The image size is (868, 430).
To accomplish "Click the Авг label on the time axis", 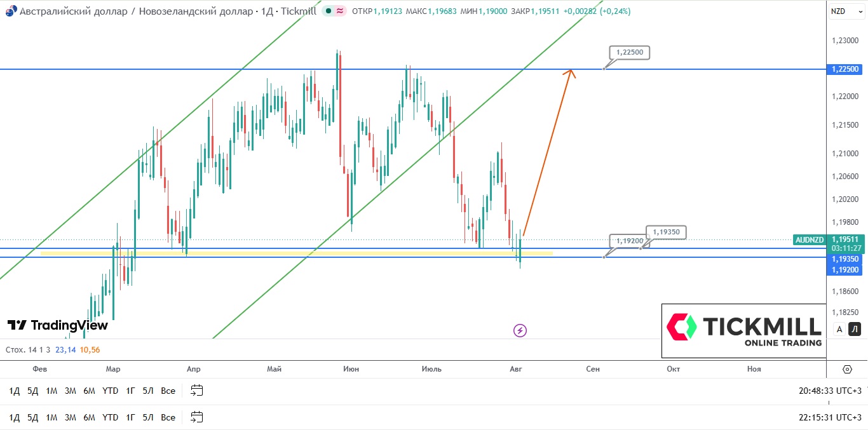I will coord(515,369).
